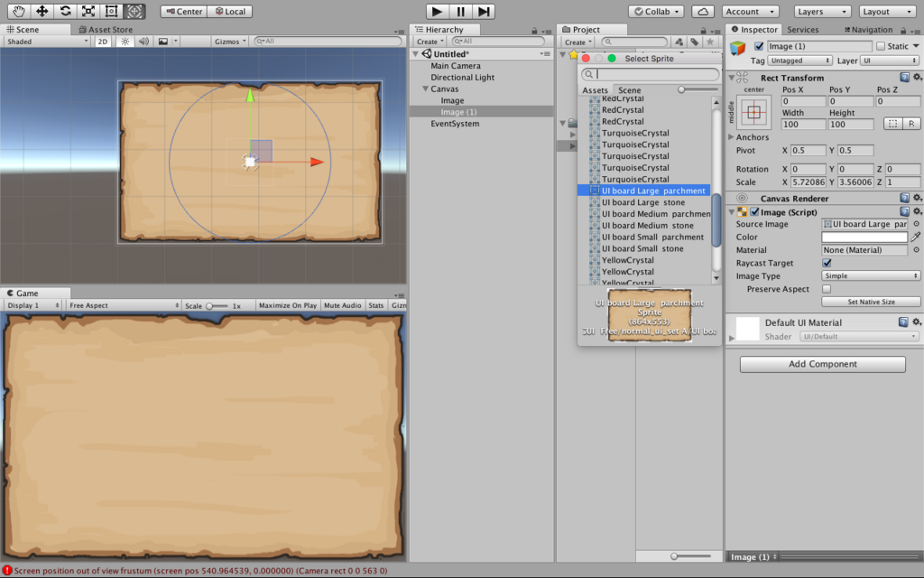Toggle scene audio speaker icon
Image resolution: width=924 pixels, height=578 pixels.
[x=143, y=42]
